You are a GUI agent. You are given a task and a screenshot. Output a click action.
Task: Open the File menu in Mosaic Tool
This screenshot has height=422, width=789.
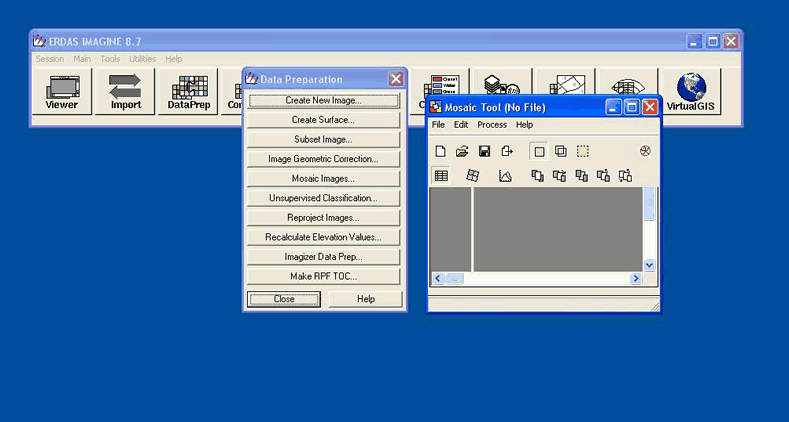click(438, 125)
